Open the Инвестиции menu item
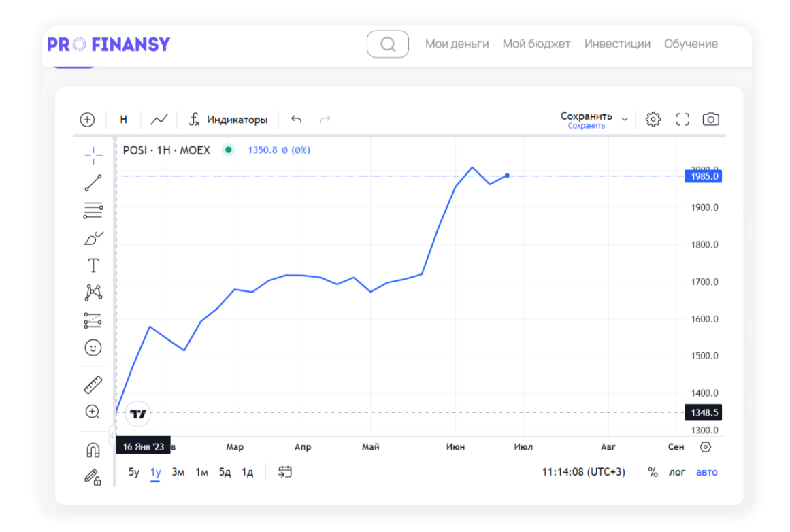 click(x=617, y=44)
